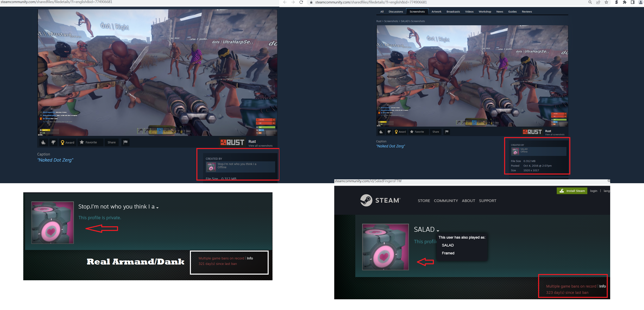Open the Discussions tab
The width and height of the screenshot is (644, 310).
click(x=396, y=12)
